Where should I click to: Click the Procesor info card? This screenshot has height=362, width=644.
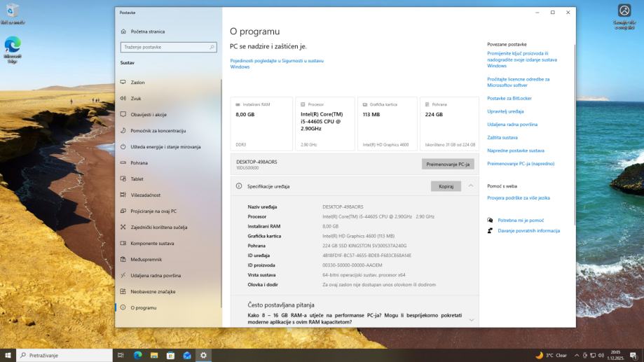(325, 124)
